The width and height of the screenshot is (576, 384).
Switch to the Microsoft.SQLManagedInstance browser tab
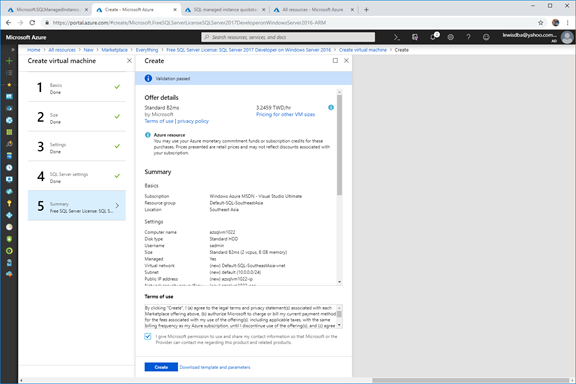[48, 10]
